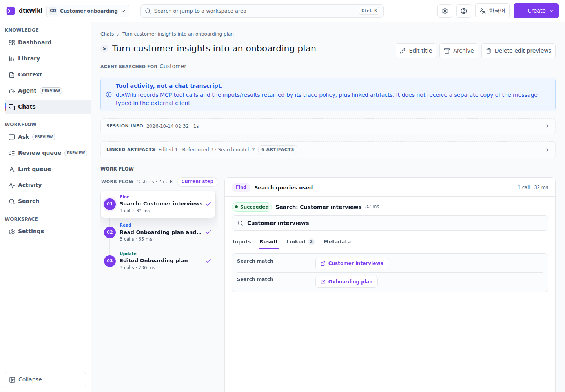This screenshot has width=565, height=392.
Task: Select step 02 Read Onboarding plan
Action: point(158,232)
